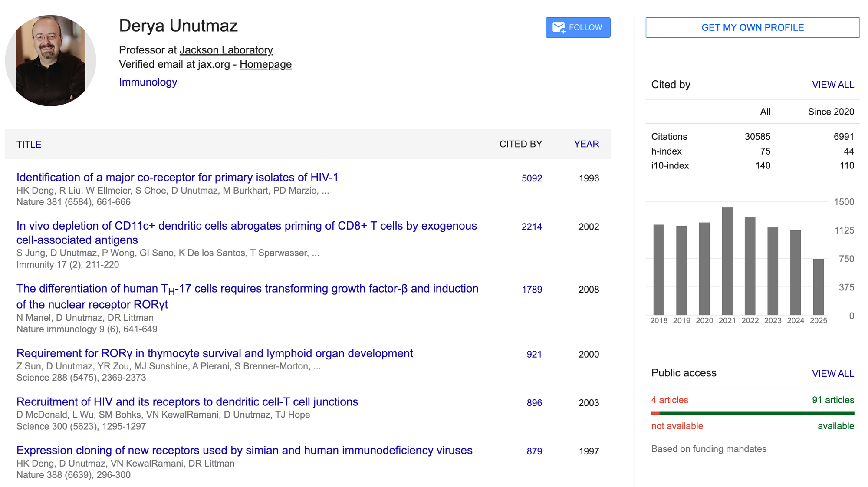Open the Homepage link

coord(265,64)
